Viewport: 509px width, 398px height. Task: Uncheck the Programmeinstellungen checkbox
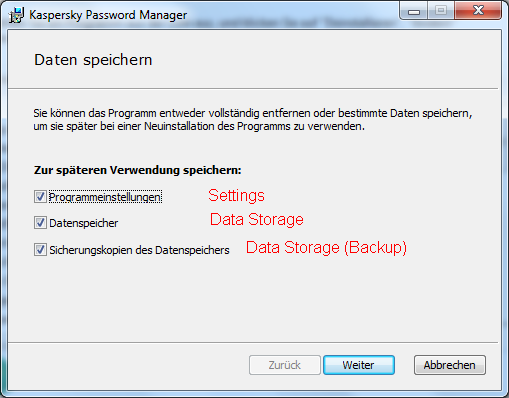pyautogui.click(x=40, y=197)
